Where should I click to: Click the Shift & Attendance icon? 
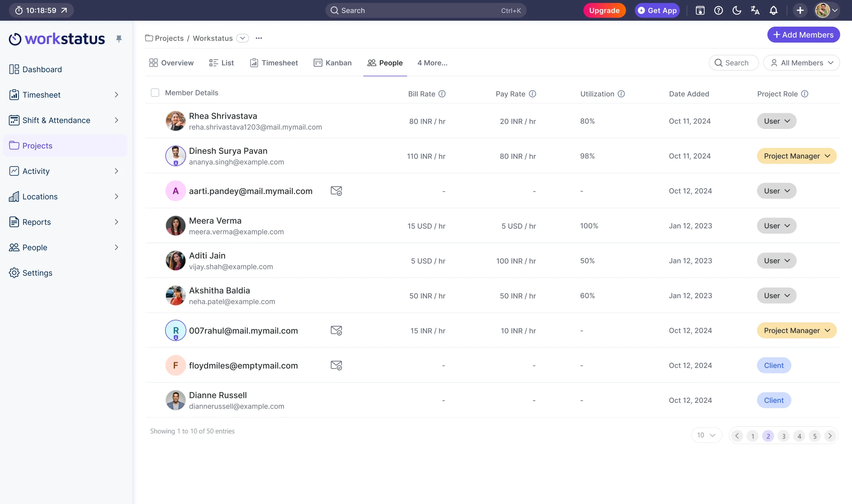click(x=13, y=120)
